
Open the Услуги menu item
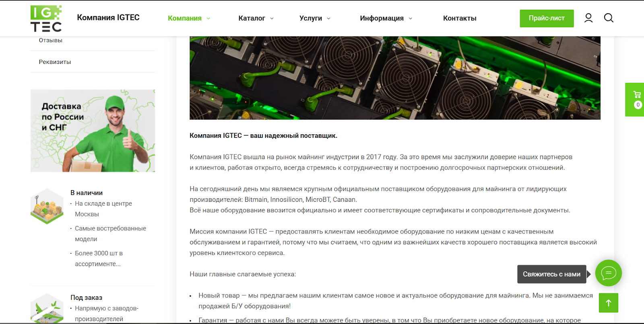click(311, 18)
